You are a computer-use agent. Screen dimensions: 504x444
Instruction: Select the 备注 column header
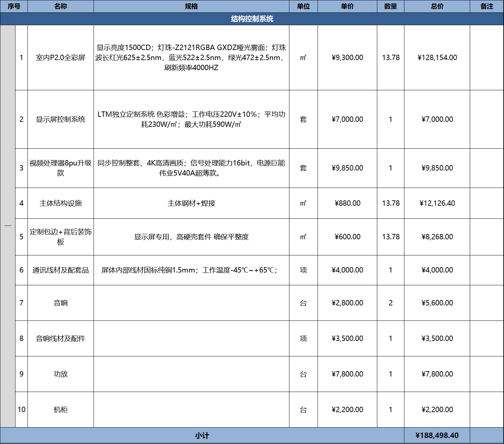pos(487,6)
